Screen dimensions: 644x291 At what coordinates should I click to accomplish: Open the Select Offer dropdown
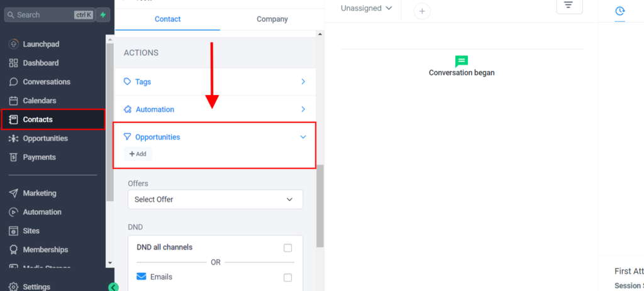[215, 199]
